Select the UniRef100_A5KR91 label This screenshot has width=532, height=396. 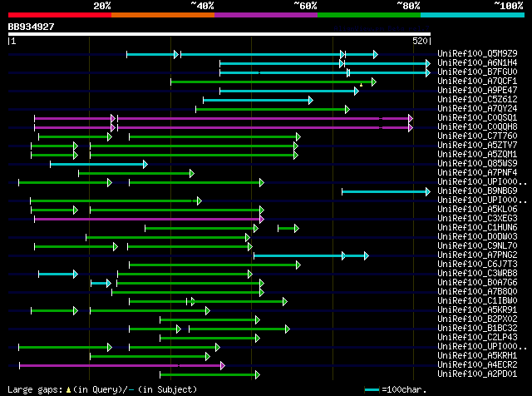(x=477, y=310)
